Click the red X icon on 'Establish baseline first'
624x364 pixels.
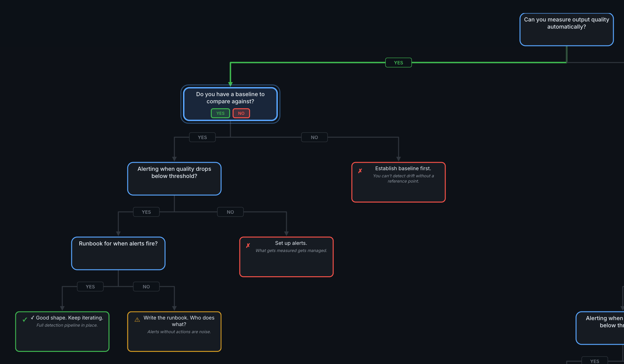(x=360, y=170)
